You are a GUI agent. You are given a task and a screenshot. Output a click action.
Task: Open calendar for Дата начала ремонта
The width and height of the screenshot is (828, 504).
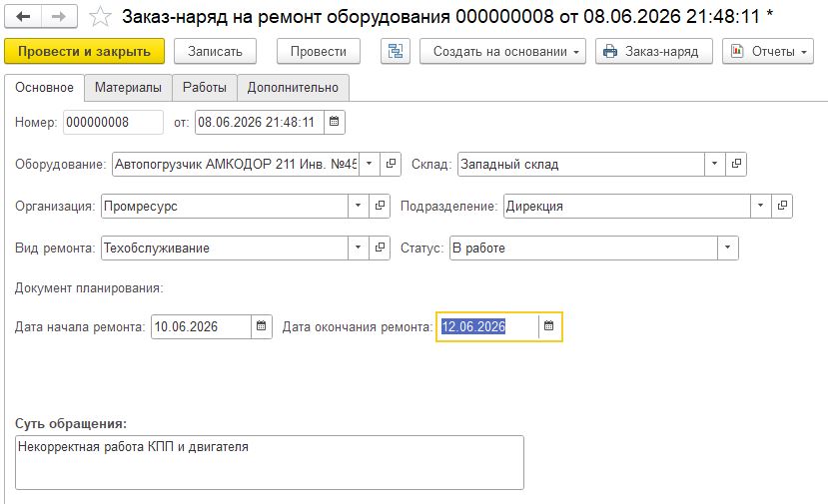pos(262,326)
